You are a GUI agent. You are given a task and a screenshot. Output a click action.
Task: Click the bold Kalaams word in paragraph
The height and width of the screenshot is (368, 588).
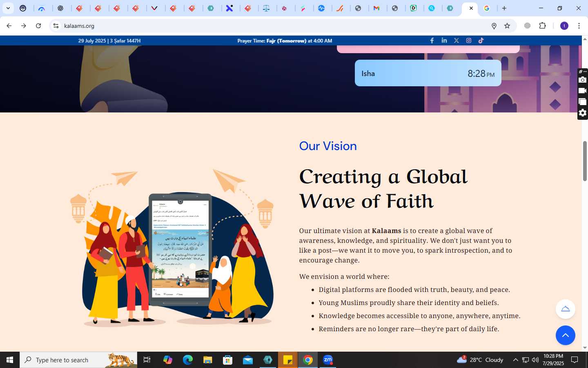[386, 231]
